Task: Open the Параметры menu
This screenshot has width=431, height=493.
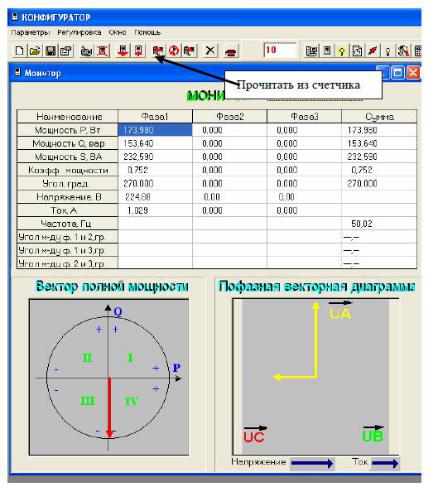Action: coord(30,33)
